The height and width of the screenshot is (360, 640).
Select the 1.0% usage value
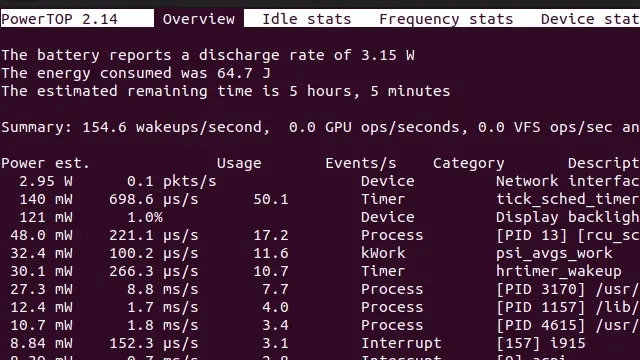tap(145, 217)
